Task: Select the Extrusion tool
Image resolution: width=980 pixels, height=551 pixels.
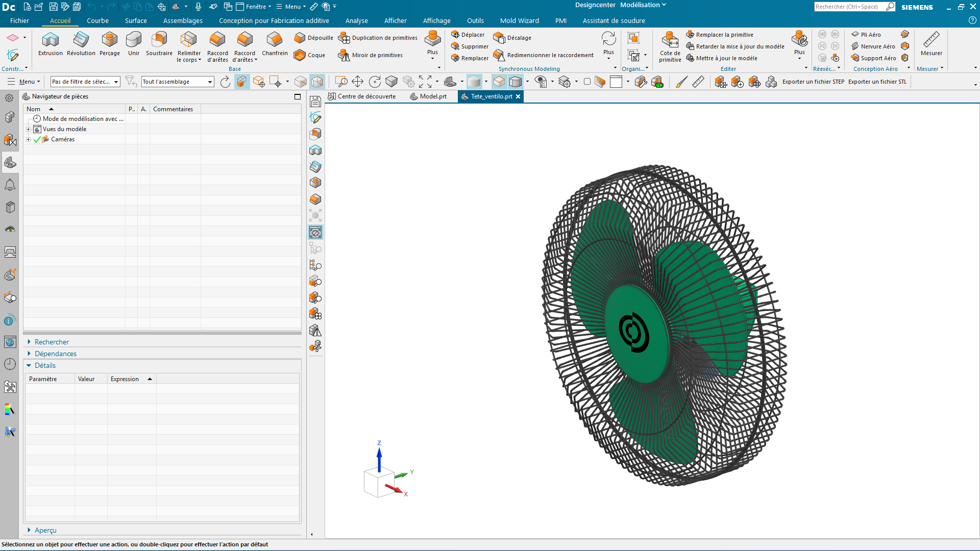Action: pyautogui.click(x=51, y=43)
